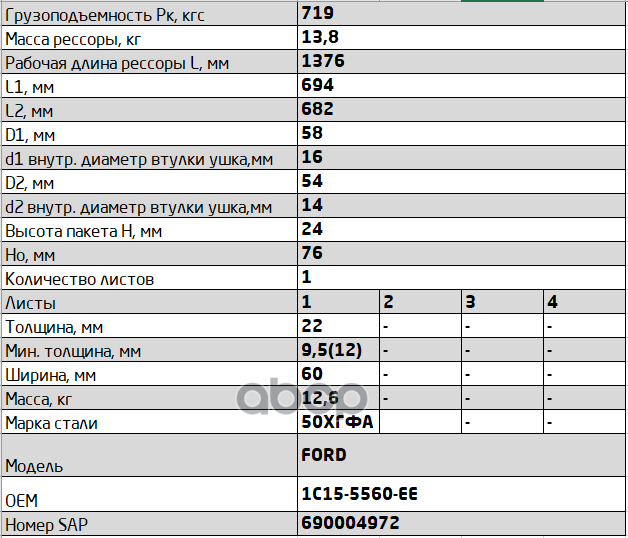Select the cell 'Масса рессоры, кг'

pyautogui.click(x=149, y=38)
